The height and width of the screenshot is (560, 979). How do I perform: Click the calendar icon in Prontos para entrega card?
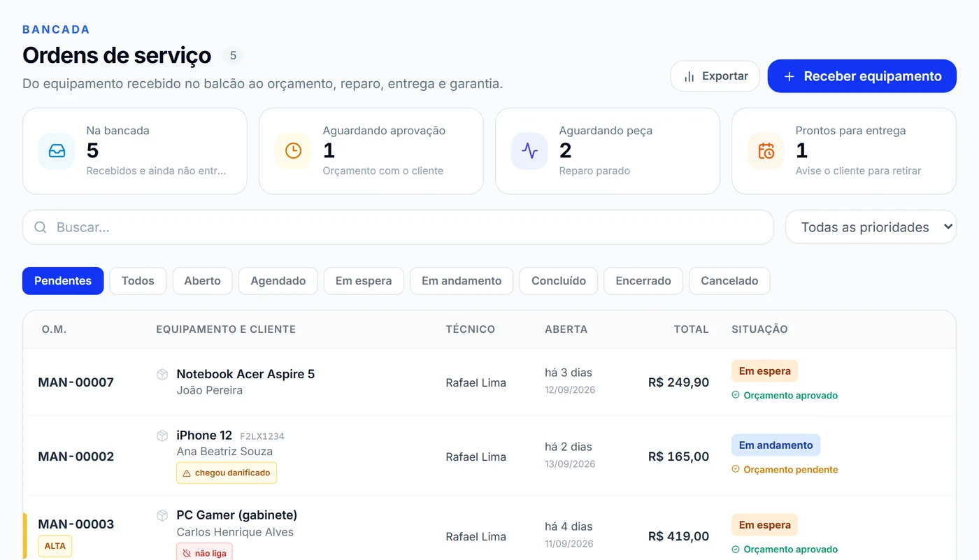(x=766, y=151)
